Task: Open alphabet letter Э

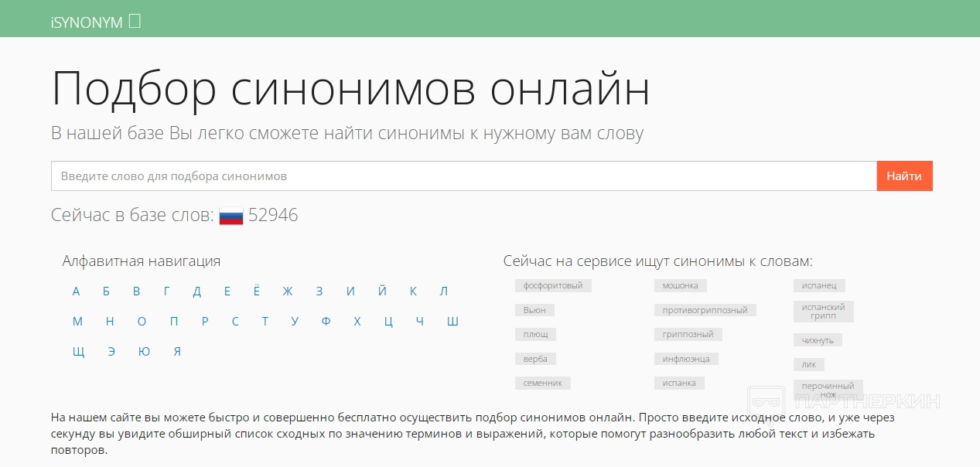Action: pyautogui.click(x=111, y=352)
